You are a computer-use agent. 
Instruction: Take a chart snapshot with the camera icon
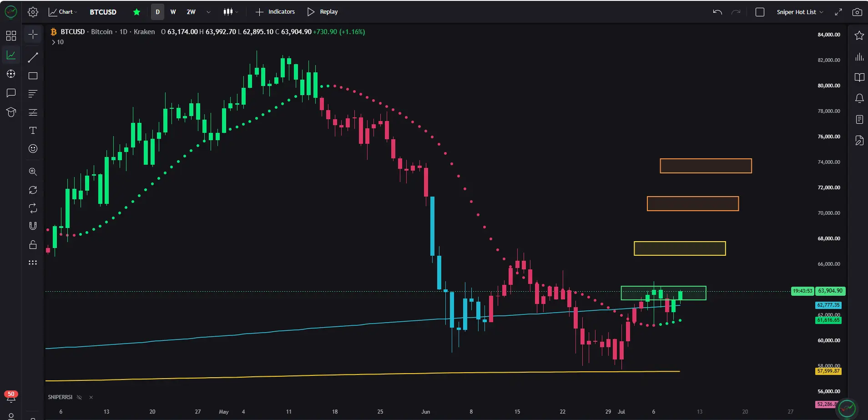(x=857, y=12)
